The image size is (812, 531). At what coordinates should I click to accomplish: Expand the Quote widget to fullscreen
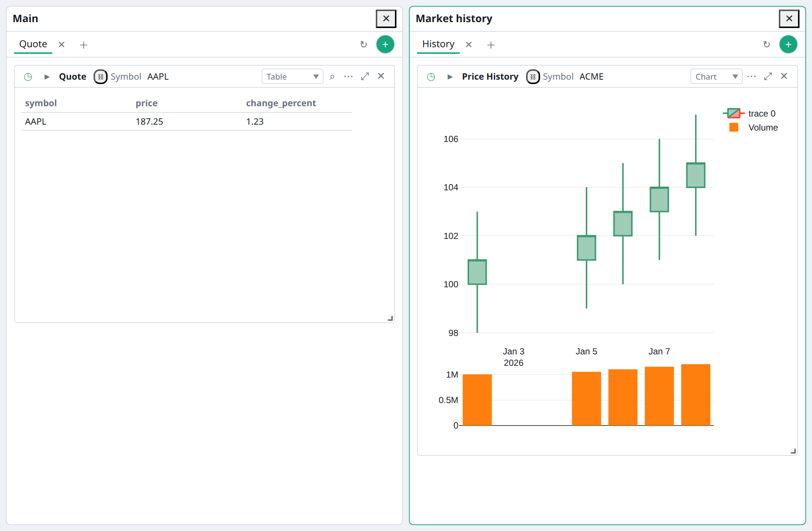365,76
